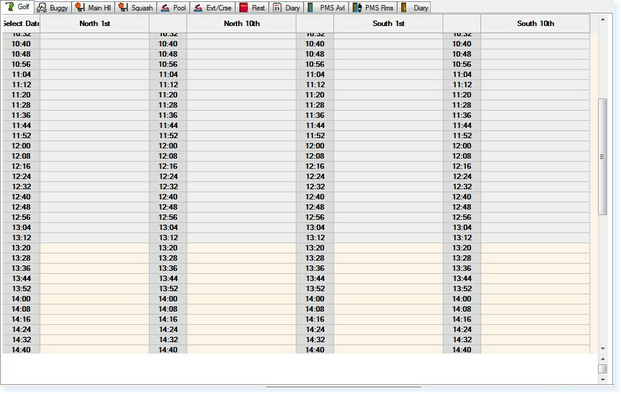Click the Evt/Crse tab icon
Viewport: 621px width, 394px height.
click(198, 8)
